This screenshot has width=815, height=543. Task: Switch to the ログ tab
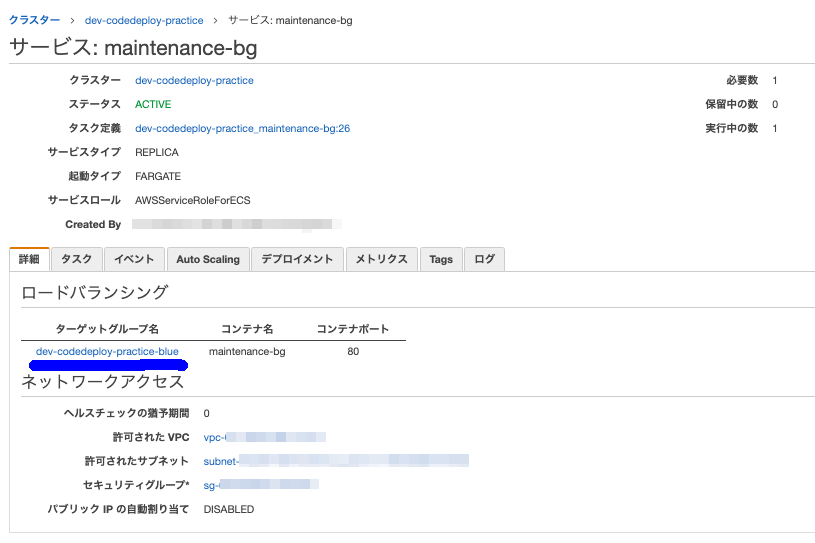(484, 259)
